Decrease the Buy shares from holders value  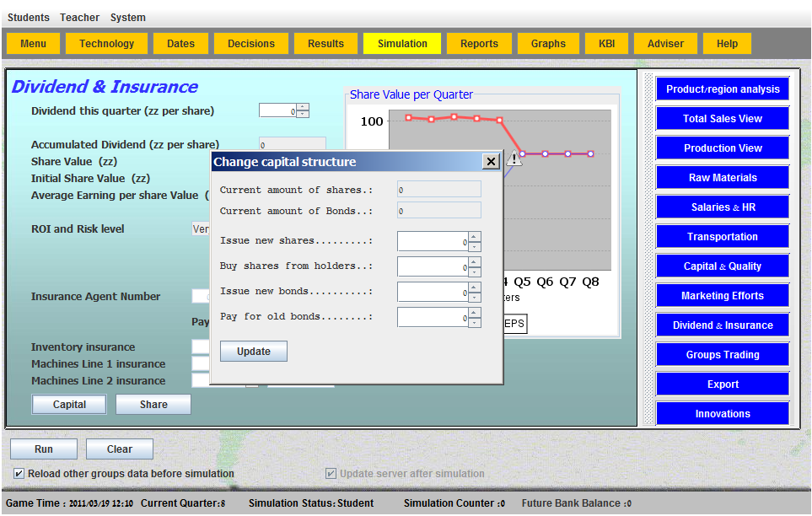475,271
